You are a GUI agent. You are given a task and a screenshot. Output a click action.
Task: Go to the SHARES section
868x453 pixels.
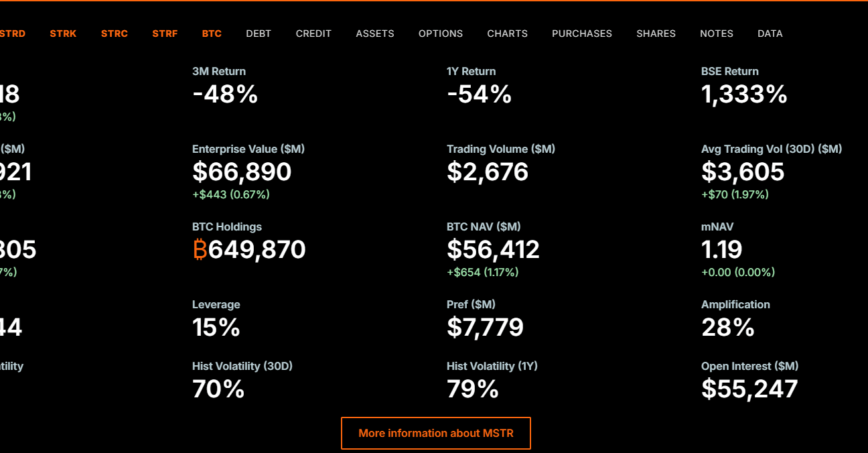[x=656, y=34]
